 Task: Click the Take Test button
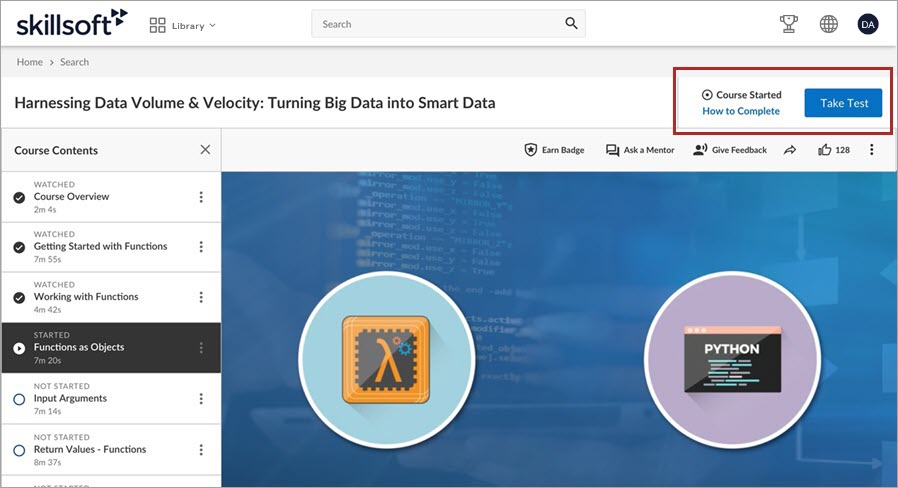pos(843,103)
